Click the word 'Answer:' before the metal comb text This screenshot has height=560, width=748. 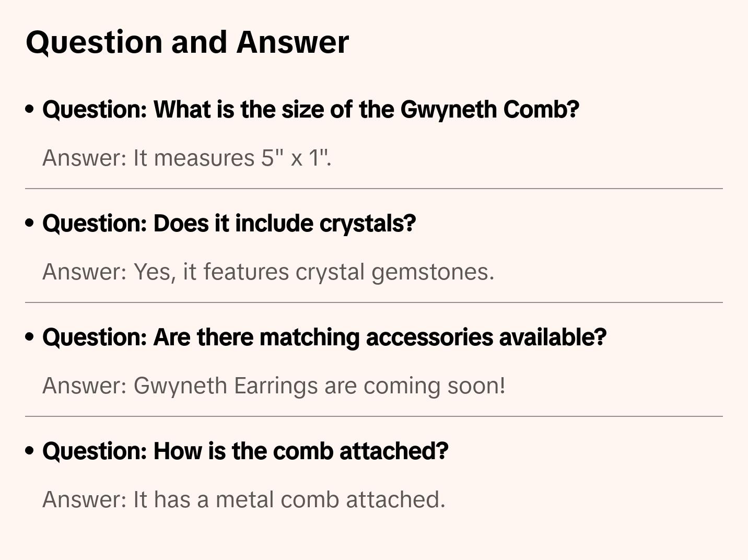tap(84, 499)
